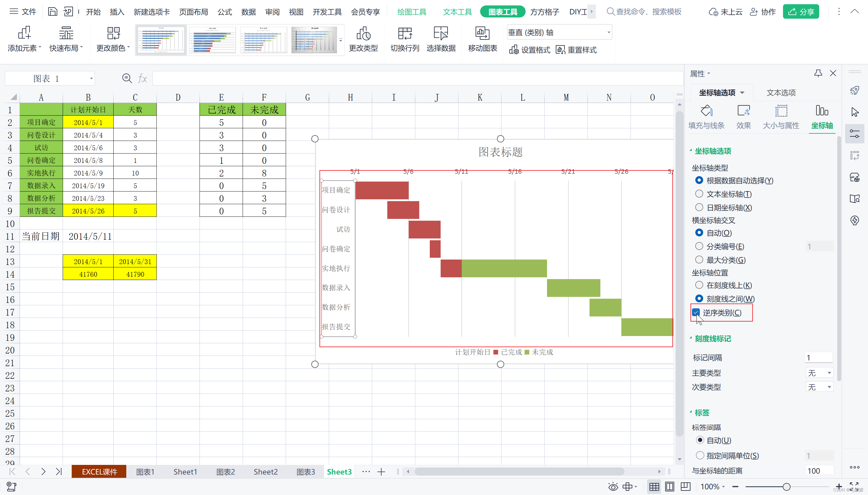Select the 文本坐标轴 text axis radio button
Screen dimensions: 868x495
click(x=699, y=194)
